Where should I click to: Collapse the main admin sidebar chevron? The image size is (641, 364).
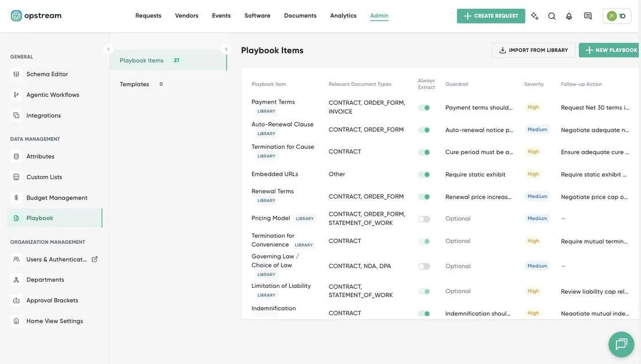(108, 49)
